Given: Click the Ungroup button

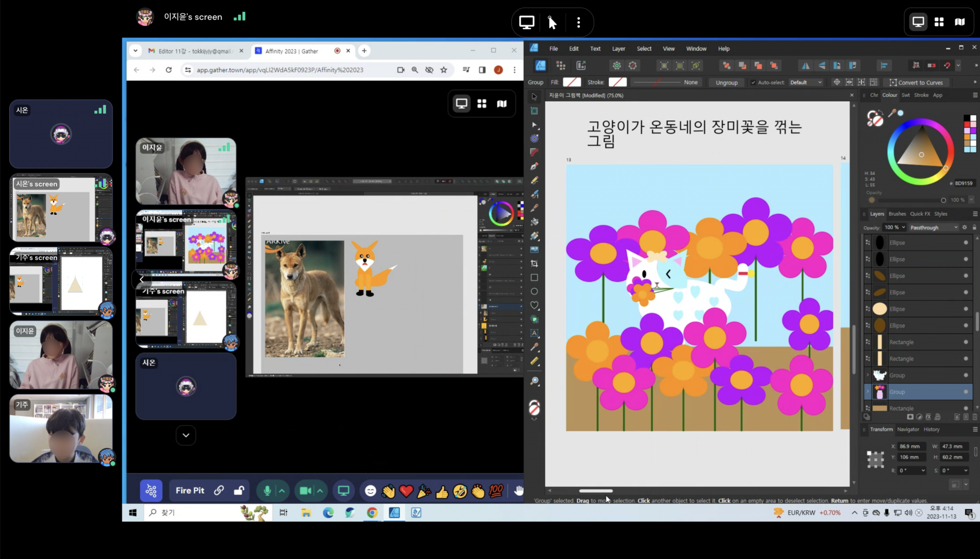Looking at the screenshot, I should tap(726, 83).
